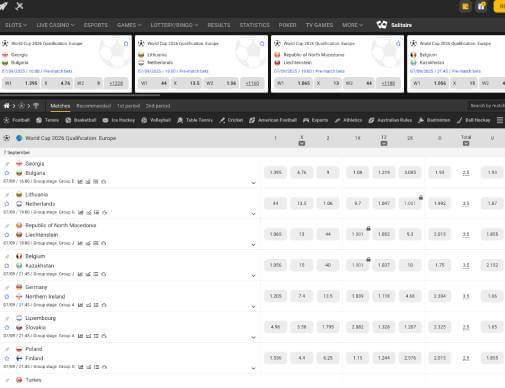The width and height of the screenshot is (505, 388).
Task: Favorite the Poland vs Finland match star
Action: pyautogui.click(x=6, y=358)
